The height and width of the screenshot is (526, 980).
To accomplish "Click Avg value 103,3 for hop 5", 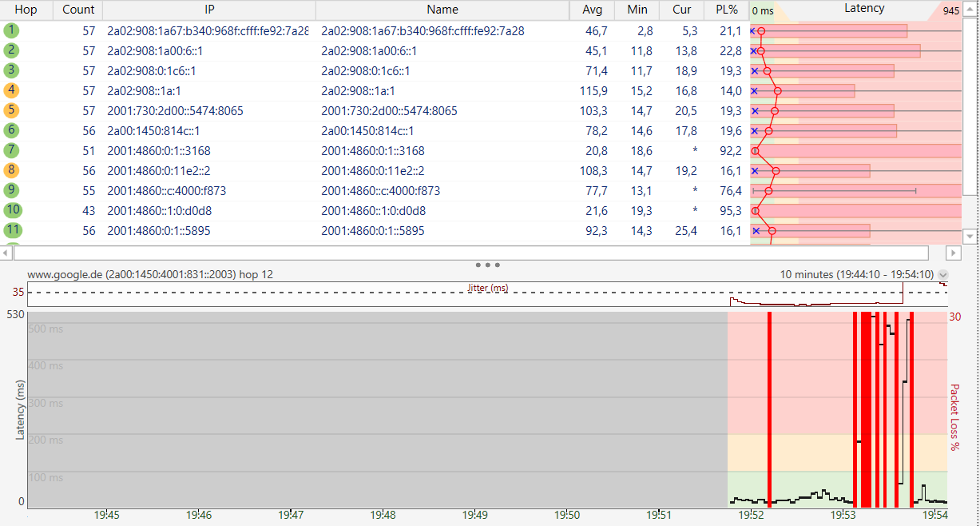I will pos(593,110).
